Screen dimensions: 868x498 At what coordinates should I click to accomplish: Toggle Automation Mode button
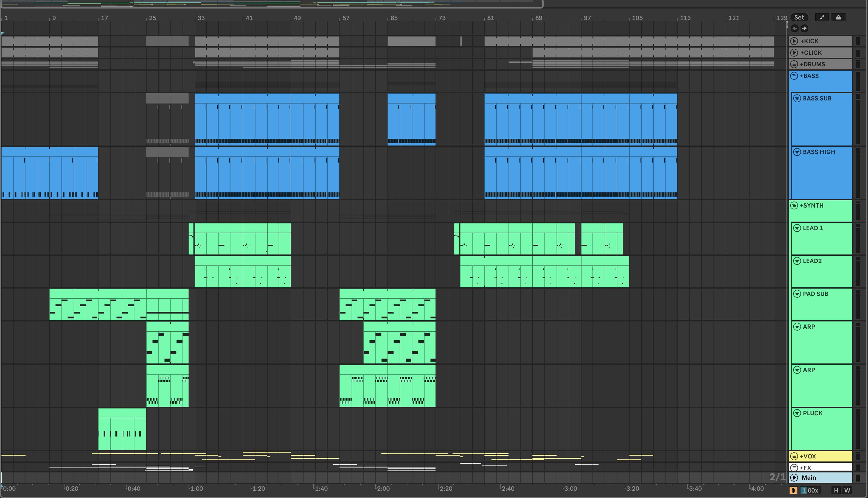822,17
